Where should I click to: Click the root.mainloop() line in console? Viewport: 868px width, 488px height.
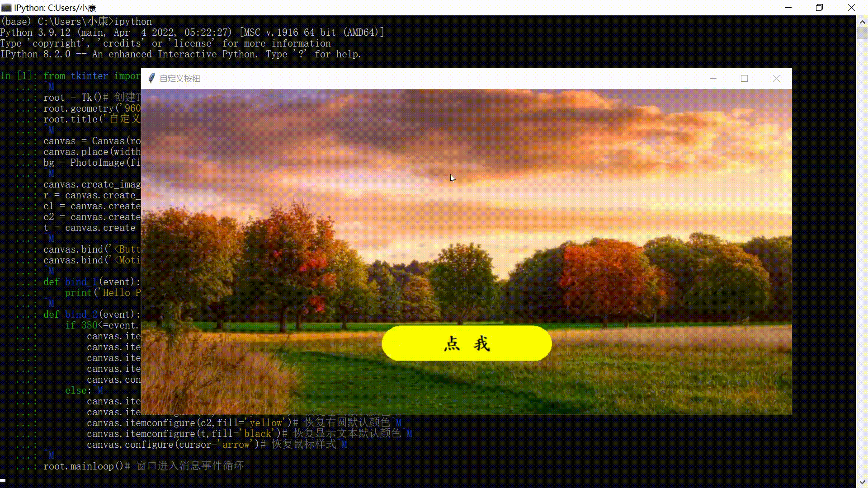pos(84,466)
